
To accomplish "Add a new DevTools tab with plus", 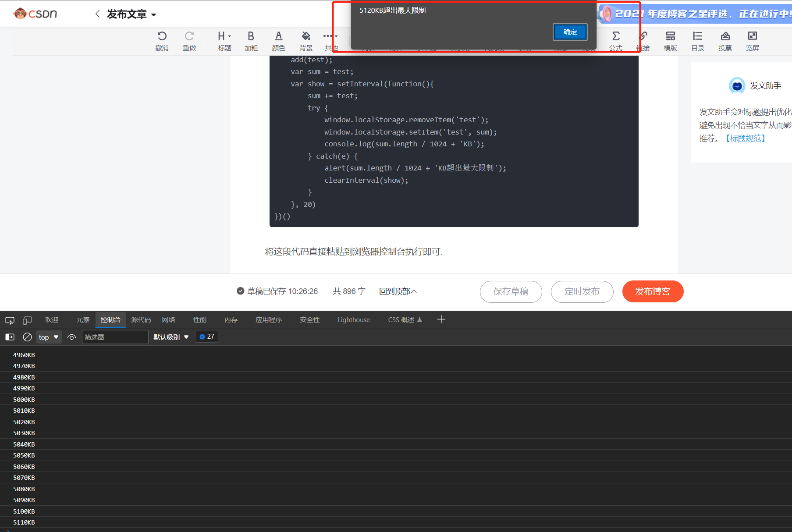I will point(441,319).
